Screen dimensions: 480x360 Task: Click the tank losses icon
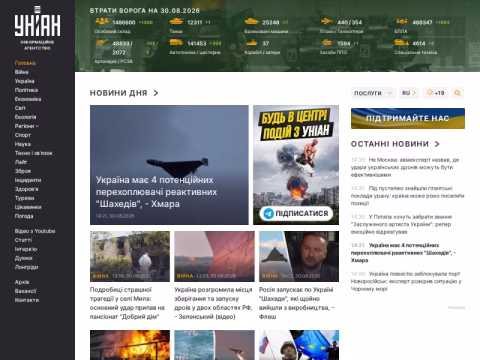click(x=176, y=21)
